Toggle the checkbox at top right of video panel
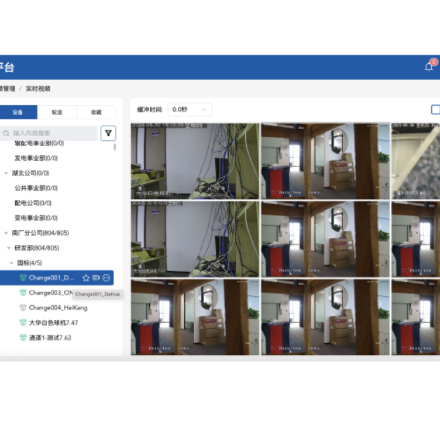Screen dimensions: 440x440 [x=436, y=110]
